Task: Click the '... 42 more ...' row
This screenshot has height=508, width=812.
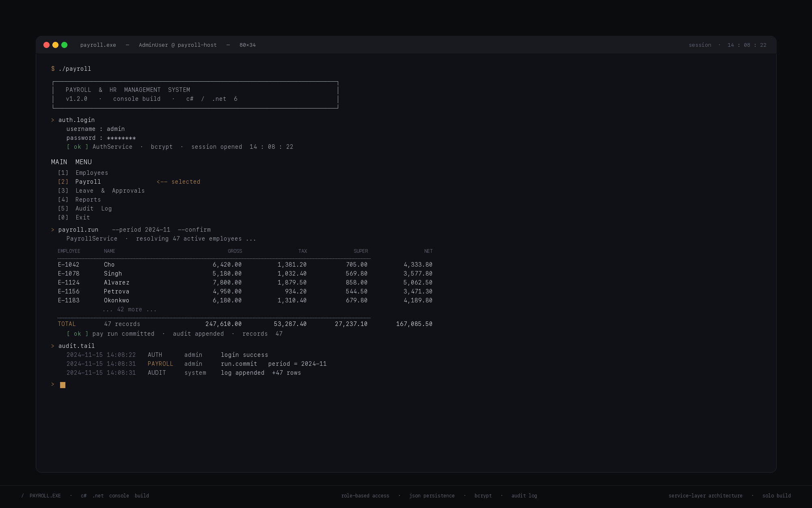Action: [x=130, y=309]
